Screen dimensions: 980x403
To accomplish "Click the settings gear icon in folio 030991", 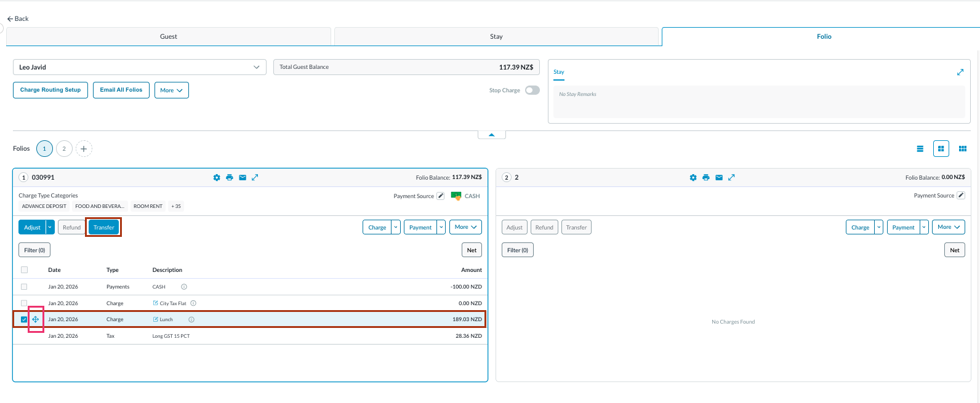I will pyautogui.click(x=217, y=178).
